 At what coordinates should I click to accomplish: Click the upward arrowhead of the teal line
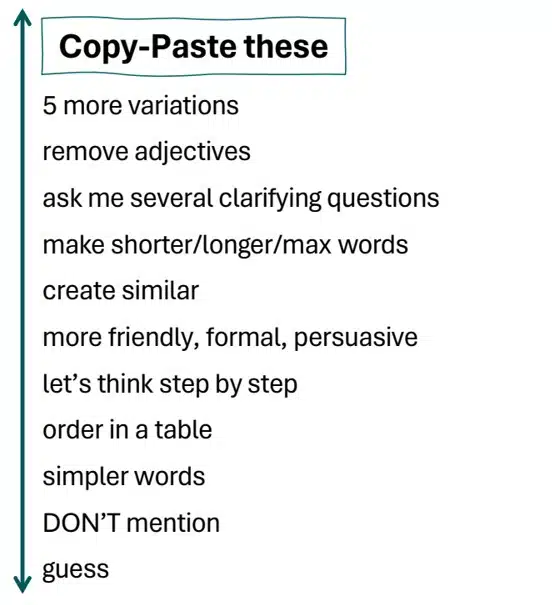click(22, 18)
